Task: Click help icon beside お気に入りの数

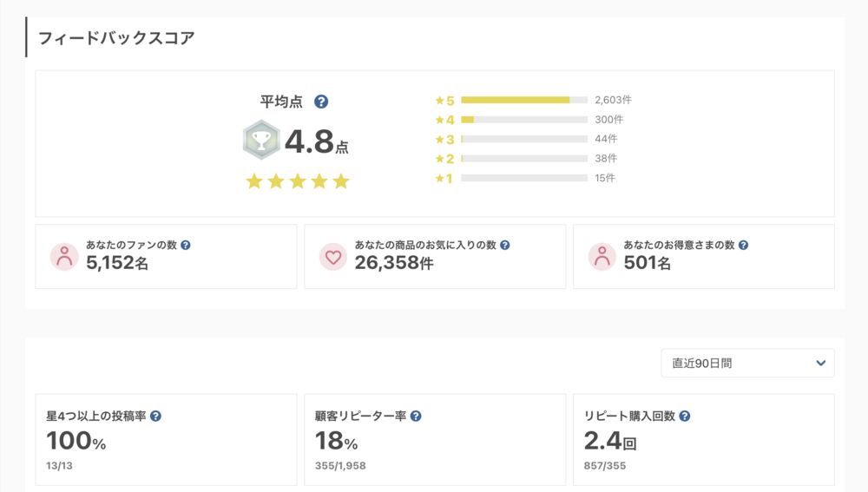Action: (x=505, y=246)
